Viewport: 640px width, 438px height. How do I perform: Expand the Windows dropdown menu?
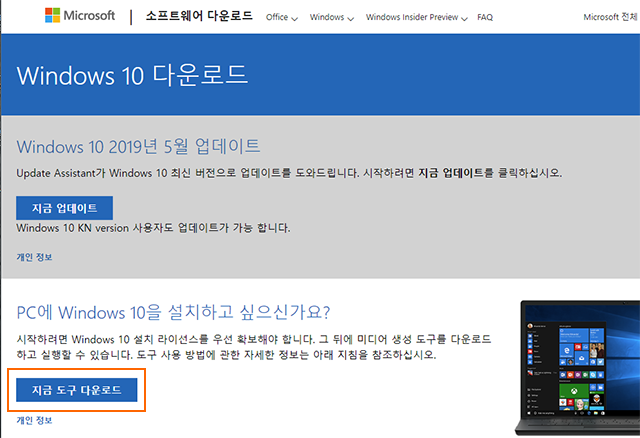[x=331, y=17]
